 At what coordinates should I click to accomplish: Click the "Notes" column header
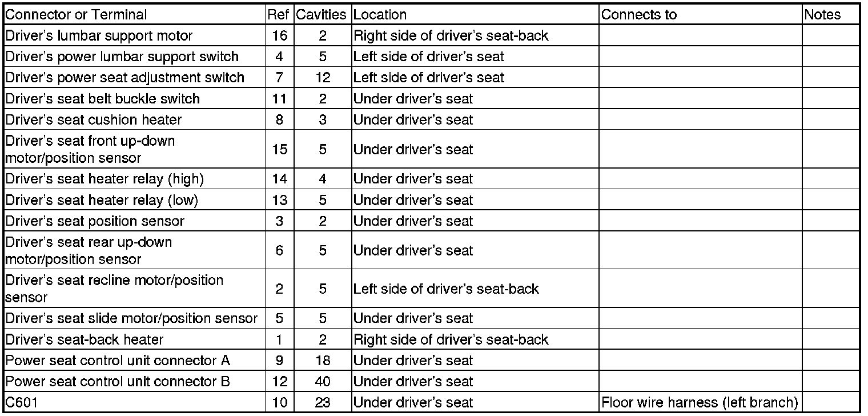pyautogui.click(x=822, y=15)
